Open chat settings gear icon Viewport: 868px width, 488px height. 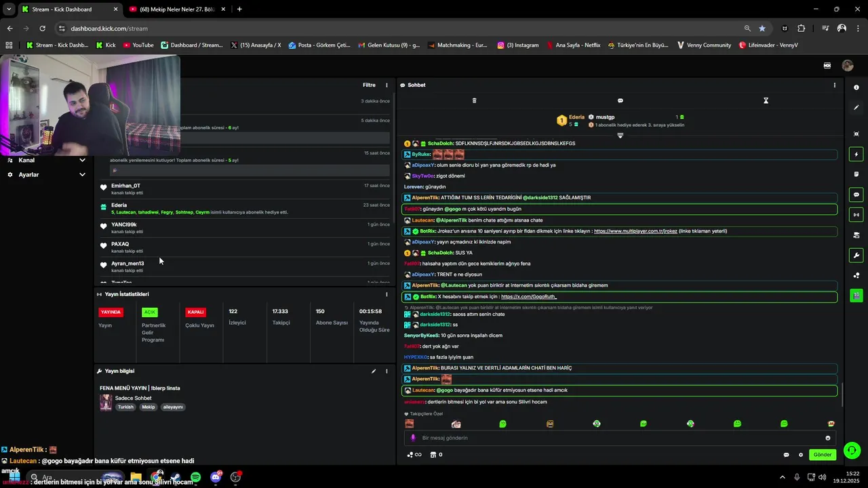coord(800,455)
